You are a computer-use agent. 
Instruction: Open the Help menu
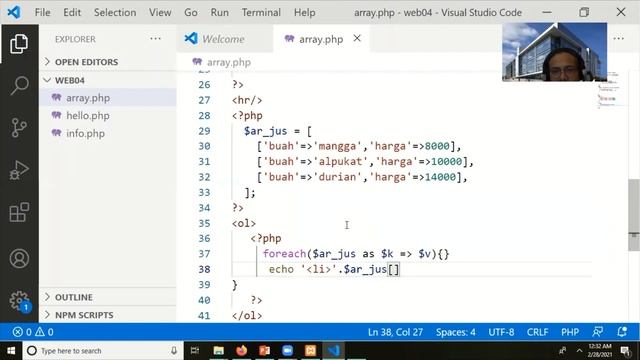coord(304,13)
